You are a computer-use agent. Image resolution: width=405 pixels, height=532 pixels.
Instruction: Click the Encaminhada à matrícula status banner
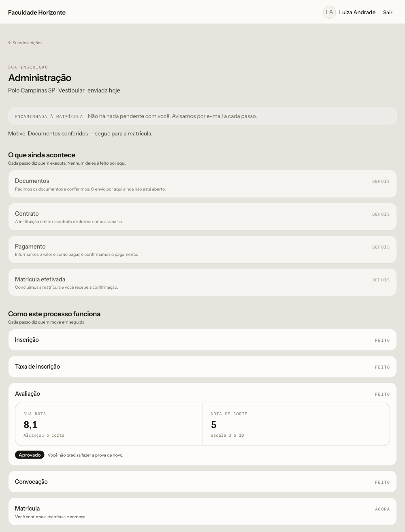click(202, 116)
